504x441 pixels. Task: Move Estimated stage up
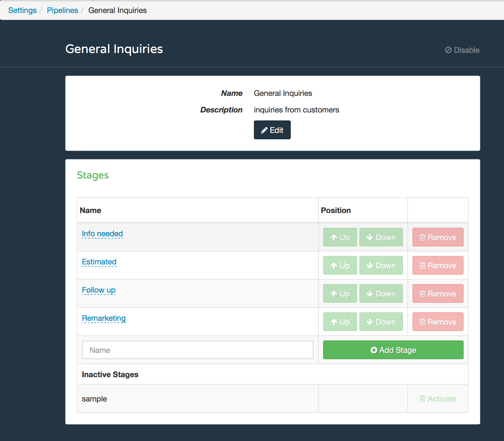pyautogui.click(x=340, y=265)
